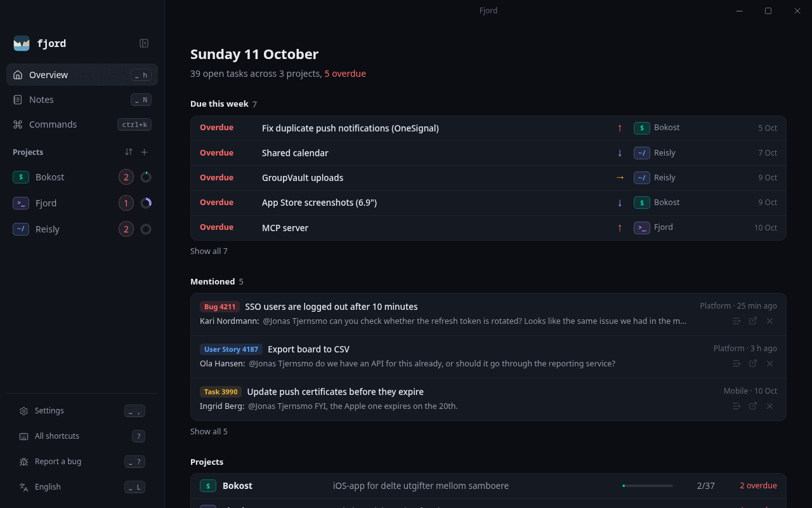The height and width of the screenshot is (508, 812).
Task: Open Export board to CSV externally
Action: pyautogui.click(x=753, y=364)
